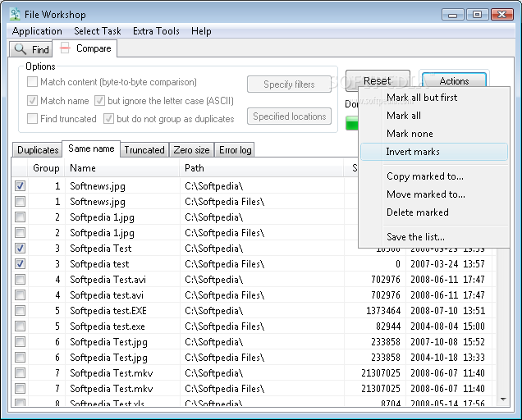Choose Copy marked to...

434,176
